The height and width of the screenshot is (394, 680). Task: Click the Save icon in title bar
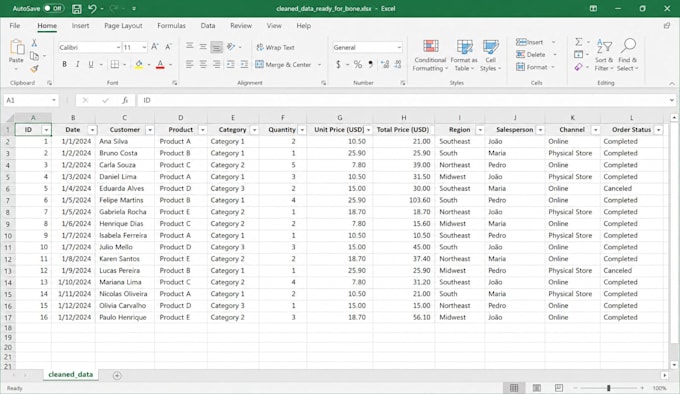point(77,9)
